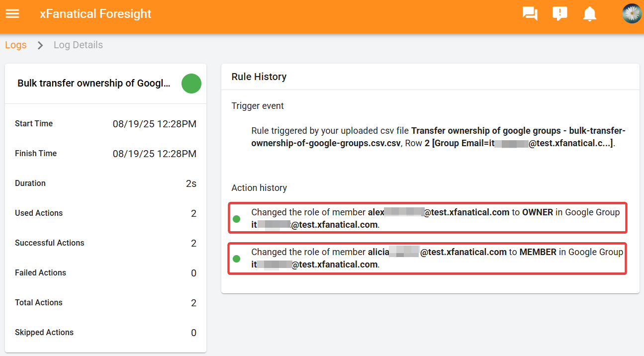Image resolution: width=644 pixels, height=356 pixels.
Task: Click the Trigger event label
Action: pyautogui.click(x=258, y=106)
